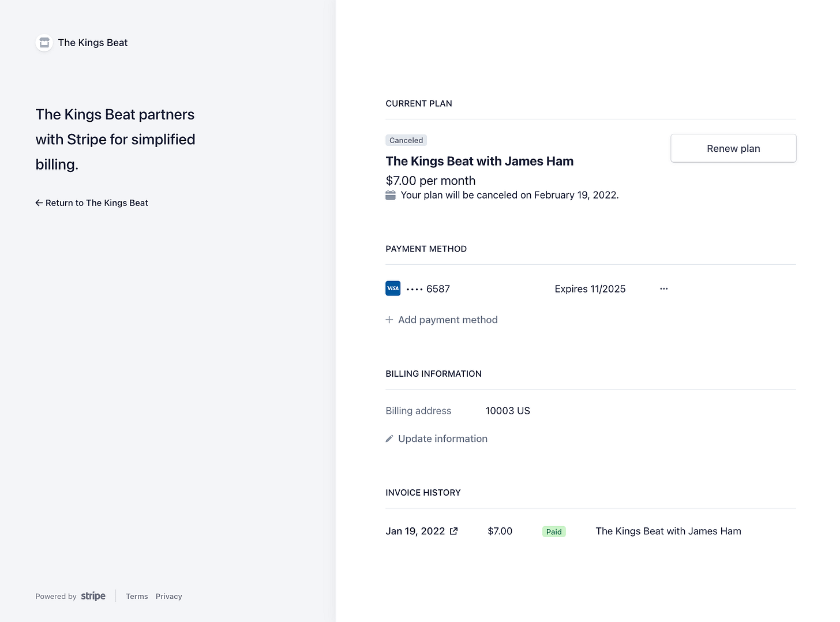Screen dimensions: 840x622
Task: Click the calendar icon beside cancellation notice
Action: click(x=391, y=195)
